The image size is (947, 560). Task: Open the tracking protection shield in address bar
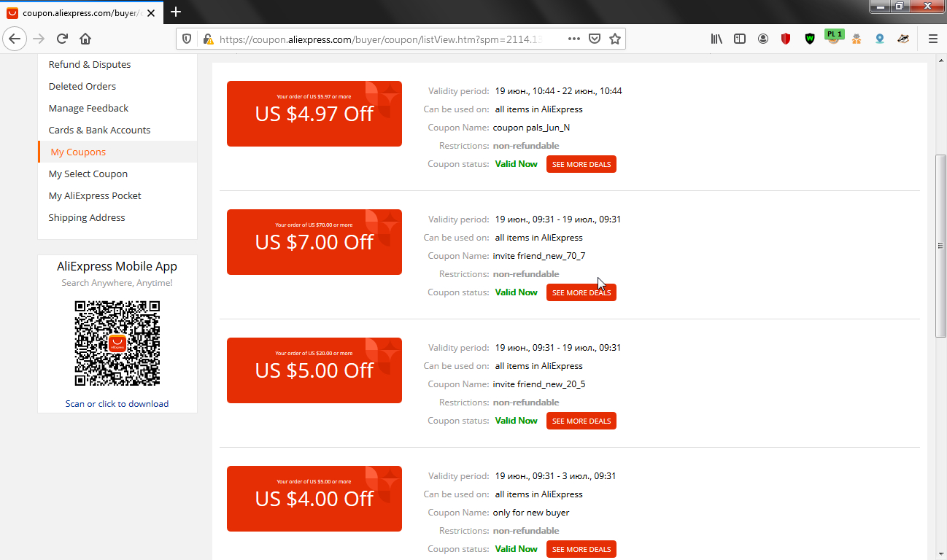click(187, 39)
